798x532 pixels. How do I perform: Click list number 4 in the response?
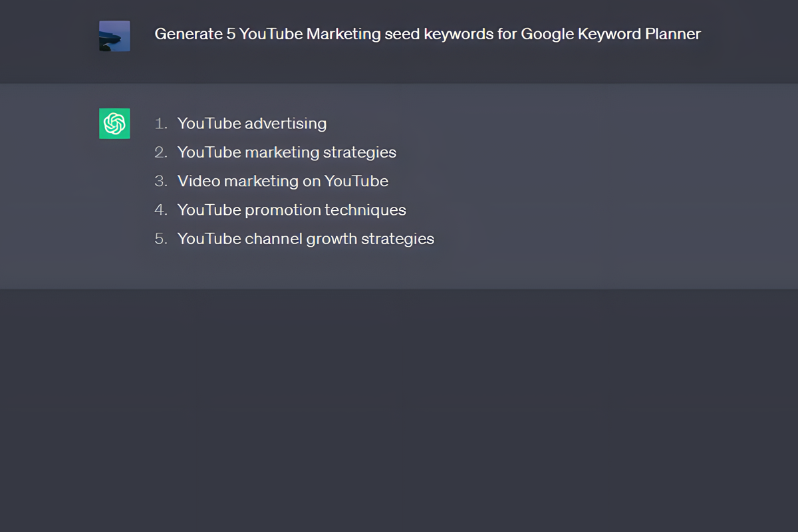160,210
